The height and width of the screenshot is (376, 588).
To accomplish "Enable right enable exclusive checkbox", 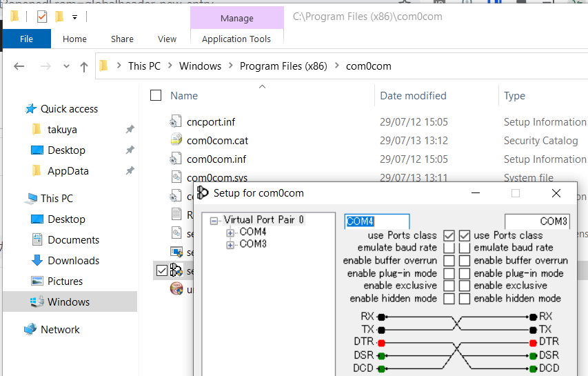I will coord(465,286).
